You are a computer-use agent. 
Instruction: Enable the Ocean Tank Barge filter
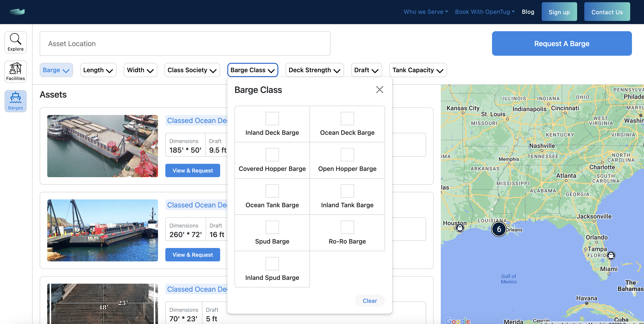coord(272,191)
